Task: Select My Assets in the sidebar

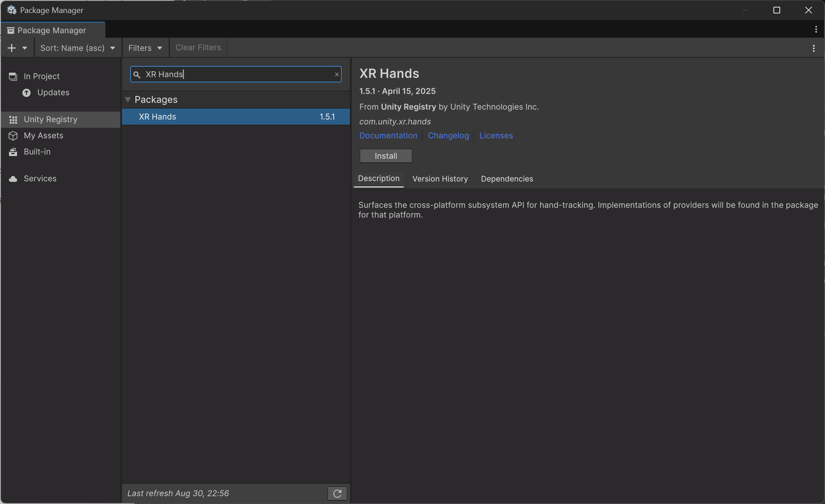Action: tap(60, 135)
